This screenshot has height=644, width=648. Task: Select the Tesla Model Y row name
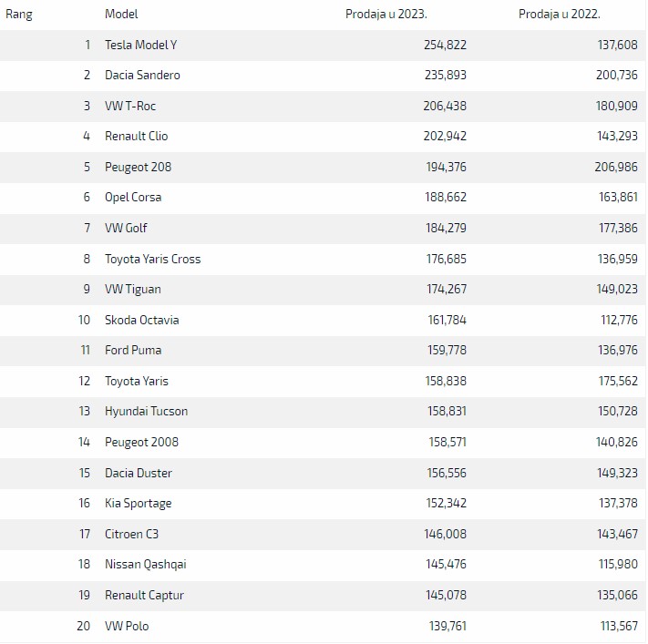142,45
